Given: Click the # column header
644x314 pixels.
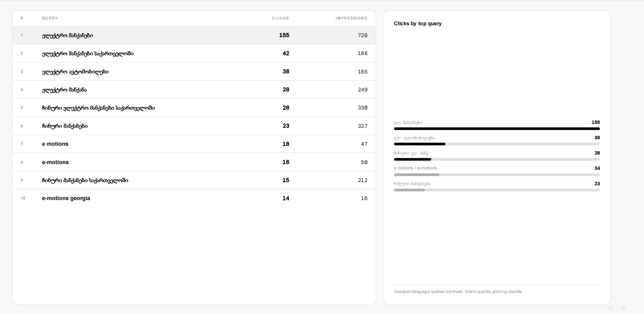Looking at the screenshot, I should click(x=22, y=18).
